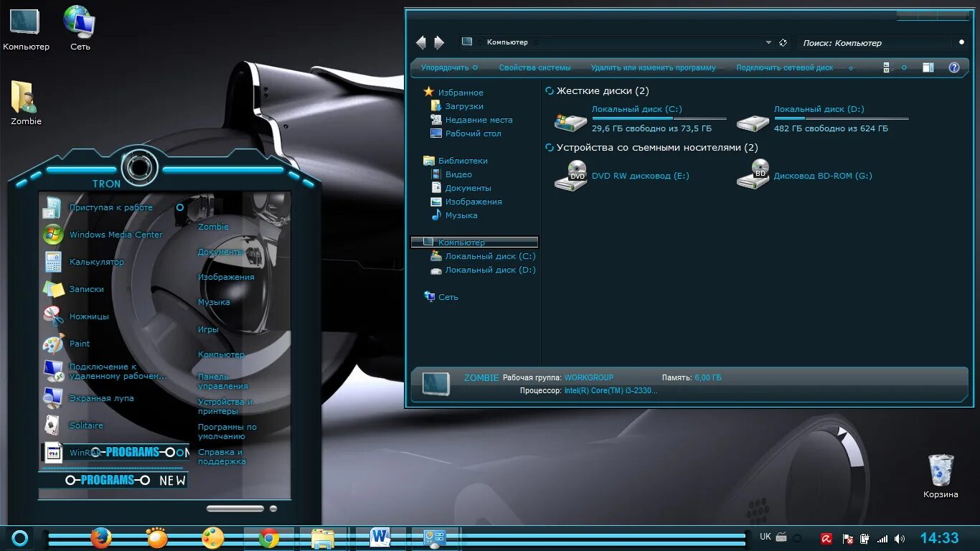Click the Start orb button
The width and height of the screenshot is (980, 551).
point(20,538)
